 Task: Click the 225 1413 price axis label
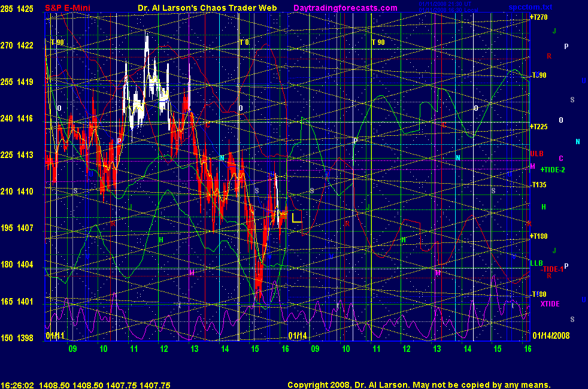[17, 155]
